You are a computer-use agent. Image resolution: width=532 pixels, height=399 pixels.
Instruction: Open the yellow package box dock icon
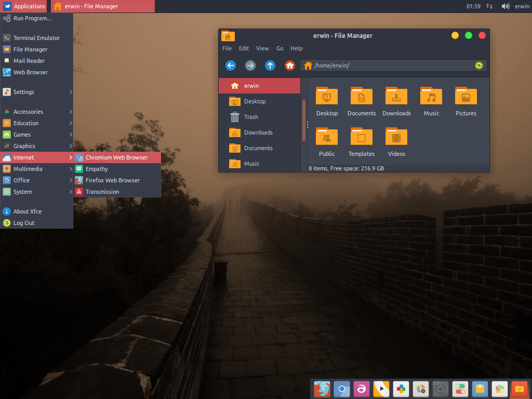(x=480, y=389)
